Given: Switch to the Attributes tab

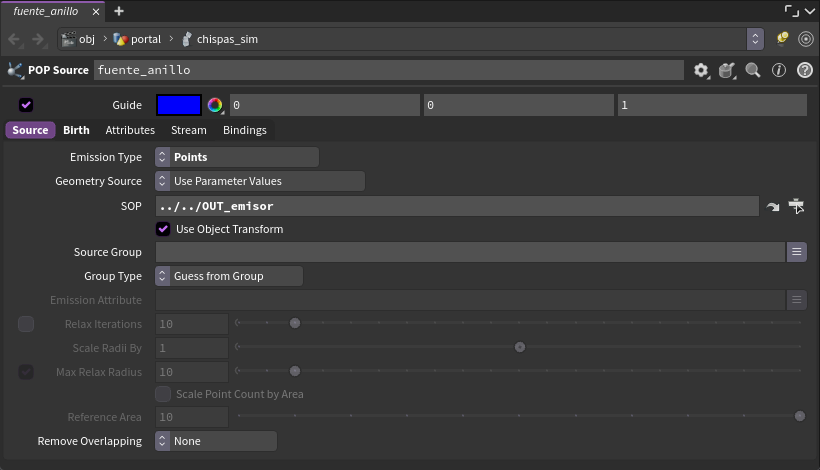Looking at the screenshot, I should click(130, 130).
